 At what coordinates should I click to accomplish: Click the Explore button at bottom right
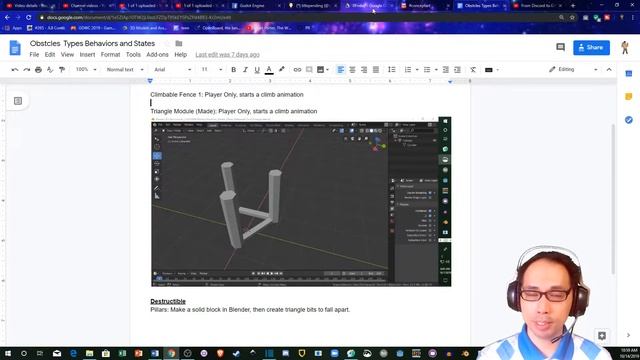point(602,336)
